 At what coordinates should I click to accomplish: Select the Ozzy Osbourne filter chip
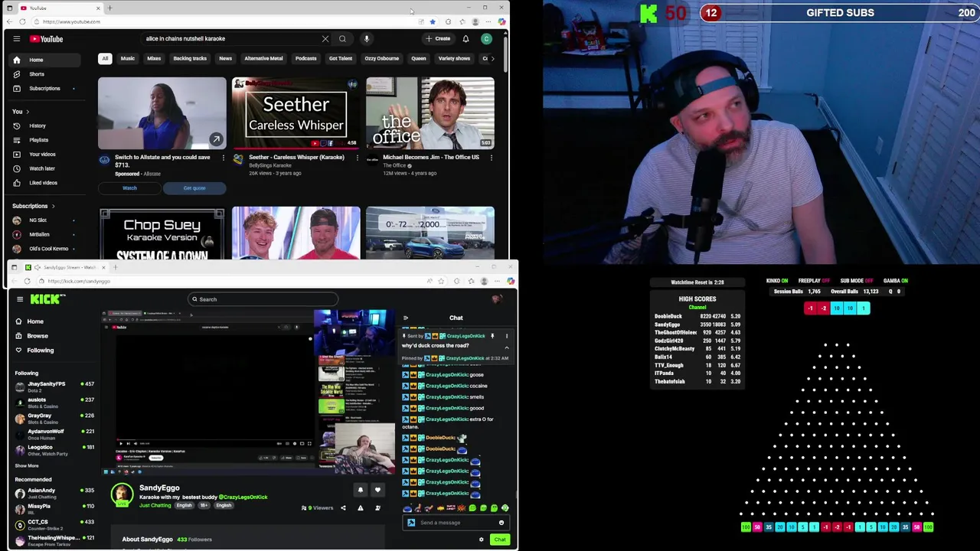(x=381, y=58)
